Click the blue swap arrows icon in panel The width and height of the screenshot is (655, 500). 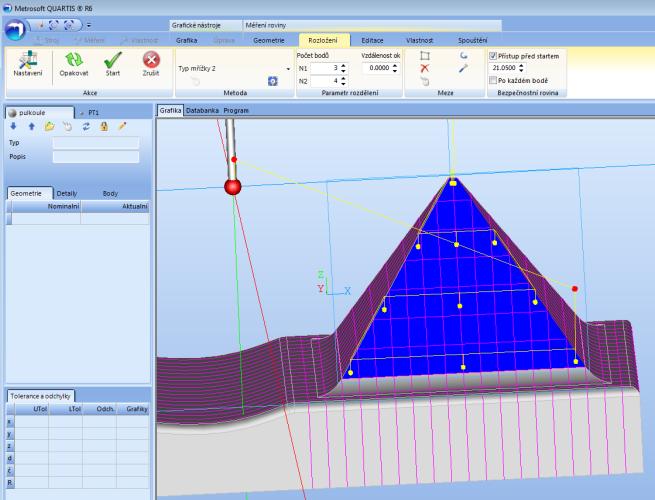point(86,126)
